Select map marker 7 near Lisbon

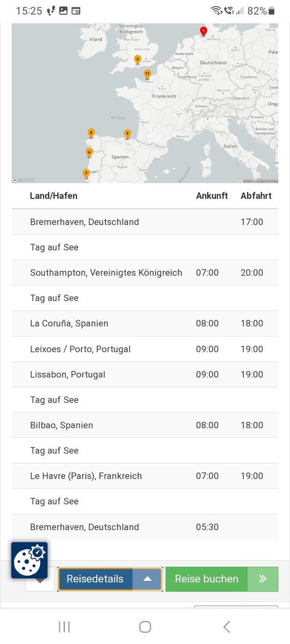click(86, 173)
